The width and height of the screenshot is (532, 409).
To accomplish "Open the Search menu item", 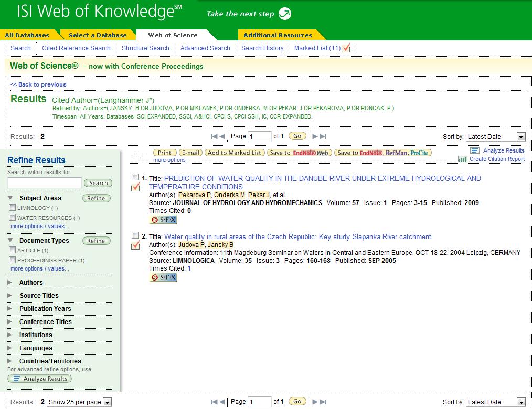I will 20,48.
